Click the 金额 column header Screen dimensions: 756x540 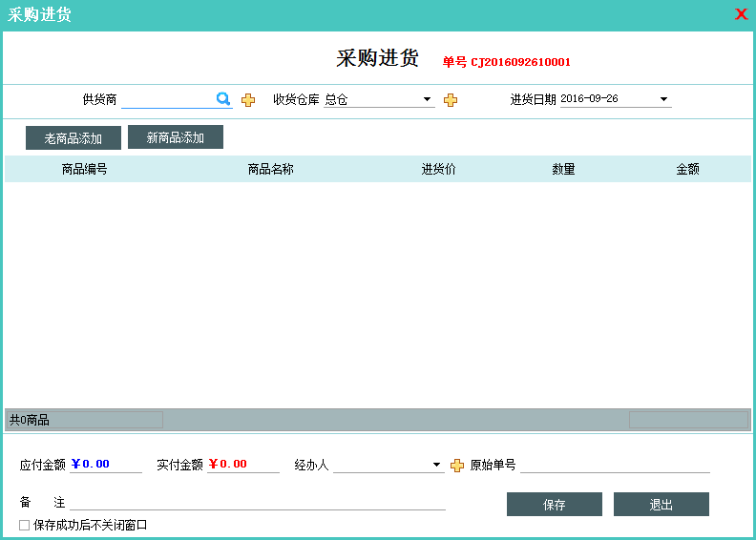[687, 169]
